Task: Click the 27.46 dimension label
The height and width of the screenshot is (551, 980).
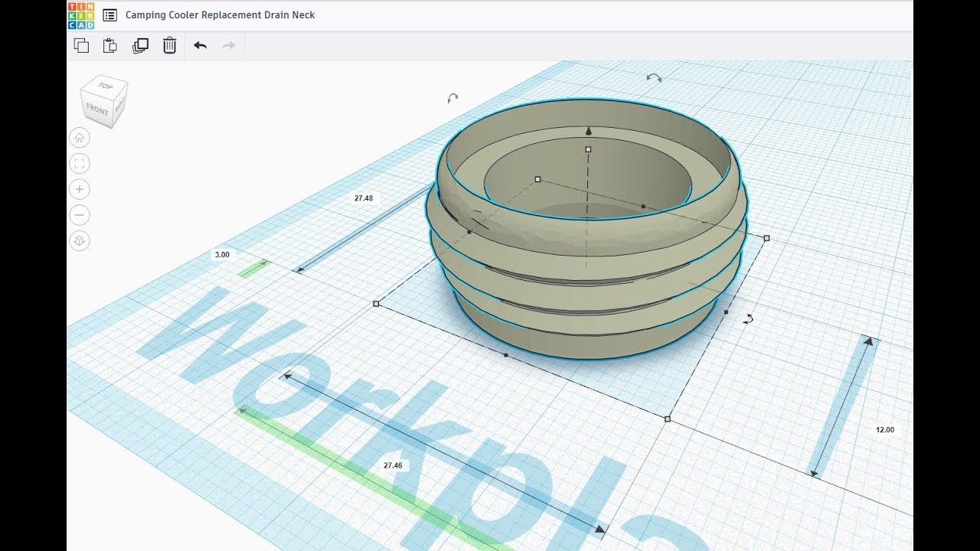Action: click(393, 465)
